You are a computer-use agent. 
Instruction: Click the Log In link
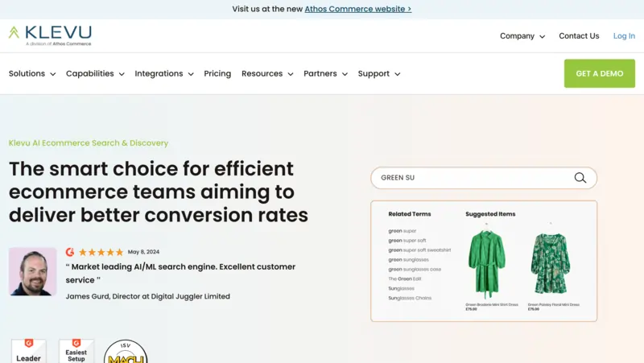click(x=624, y=36)
